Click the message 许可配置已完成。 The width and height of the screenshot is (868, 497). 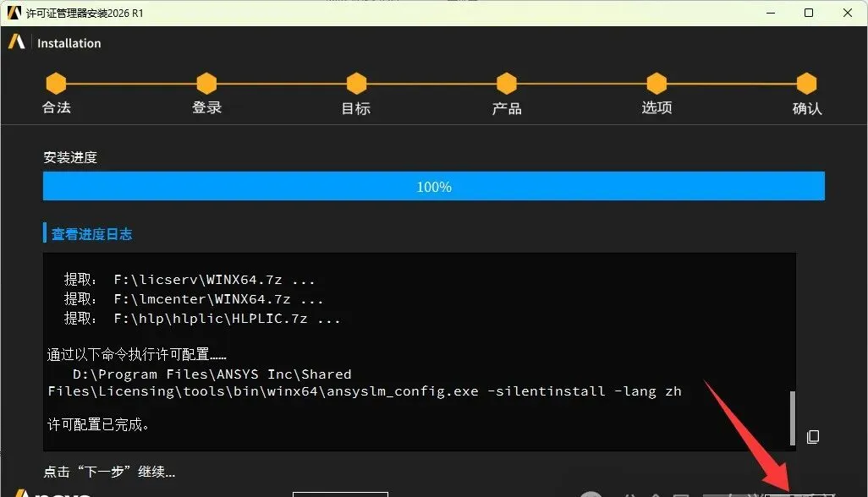pyautogui.click(x=98, y=424)
